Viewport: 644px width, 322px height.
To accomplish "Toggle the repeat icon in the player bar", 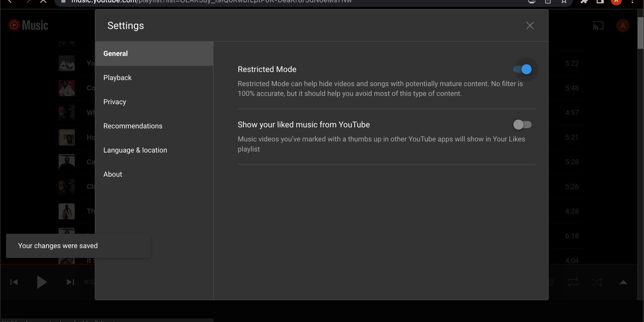I will pyautogui.click(x=573, y=283).
